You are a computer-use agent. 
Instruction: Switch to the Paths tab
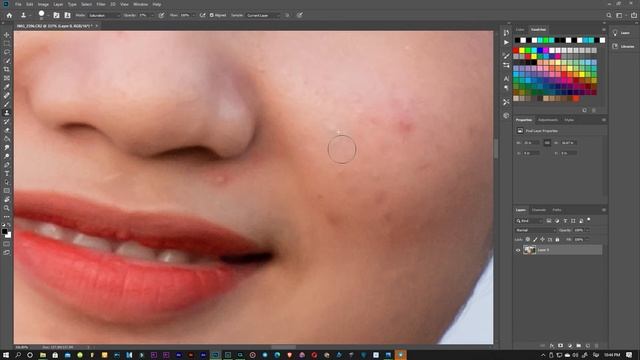point(557,210)
